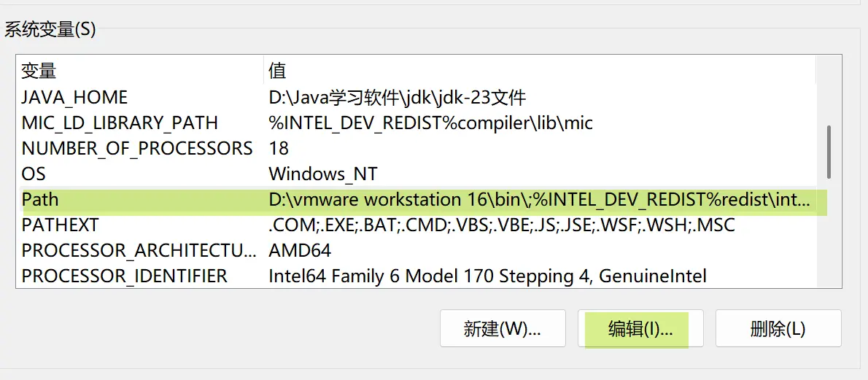Select the NUMBER_OF_PROCESSORS variable row
Image resolution: width=868 pixels, height=380 pixels.
point(418,149)
